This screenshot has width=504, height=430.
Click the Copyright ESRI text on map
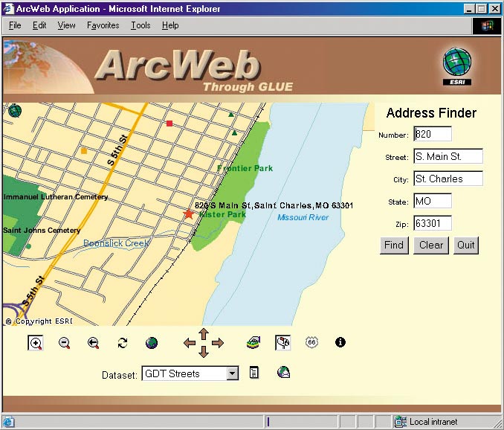click(39, 321)
